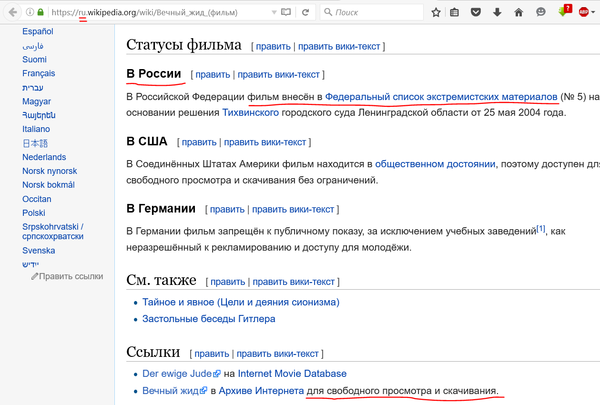Open the Nederlands language link
This screenshot has height=405, width=600.
(44, 157)
